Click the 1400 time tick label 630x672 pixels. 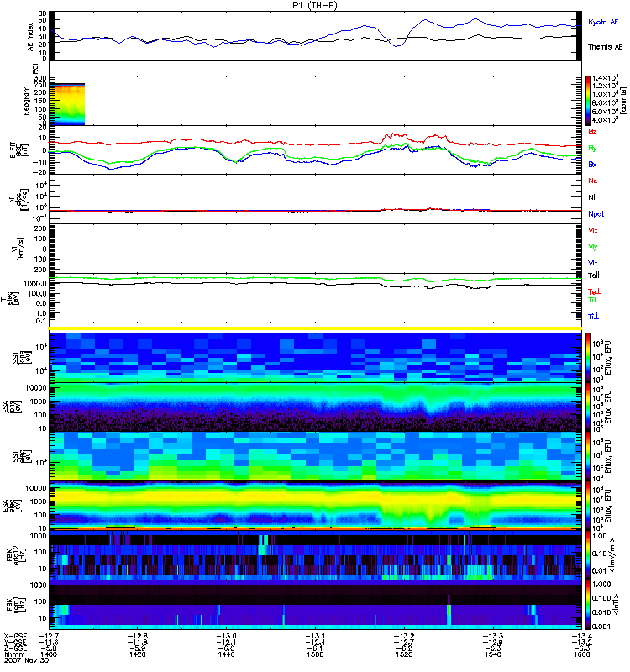(x=49, y=654)
